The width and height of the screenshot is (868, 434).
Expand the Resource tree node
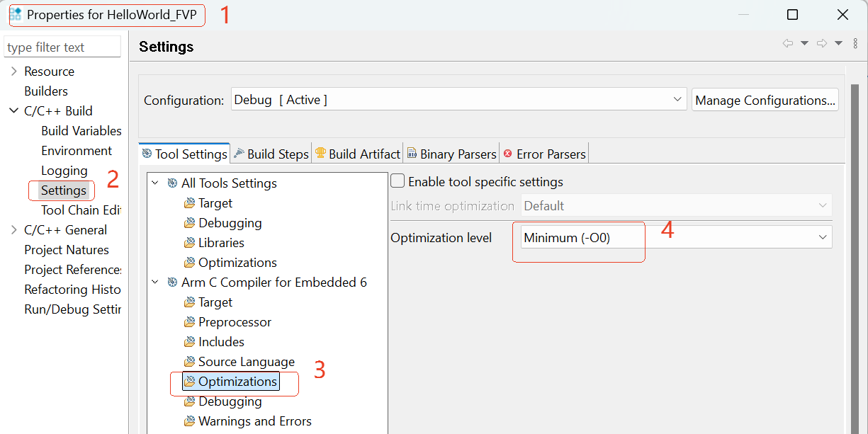(x=14, y=72)
